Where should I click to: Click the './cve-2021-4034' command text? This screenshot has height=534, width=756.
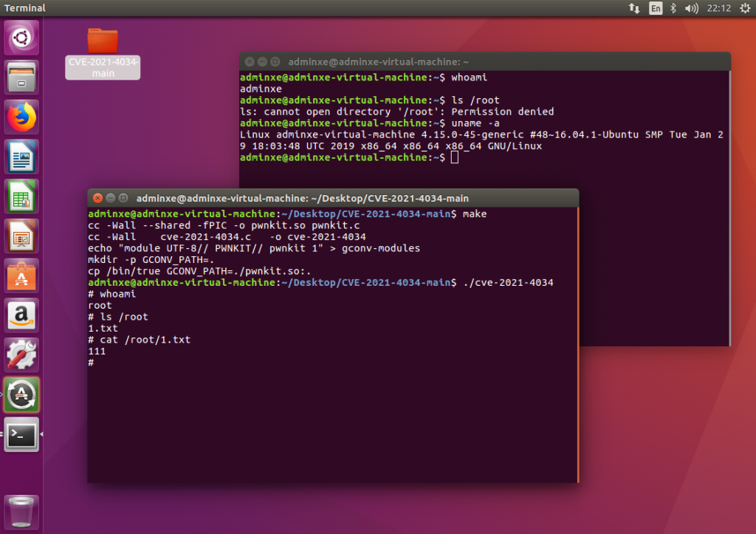(508, 283)
